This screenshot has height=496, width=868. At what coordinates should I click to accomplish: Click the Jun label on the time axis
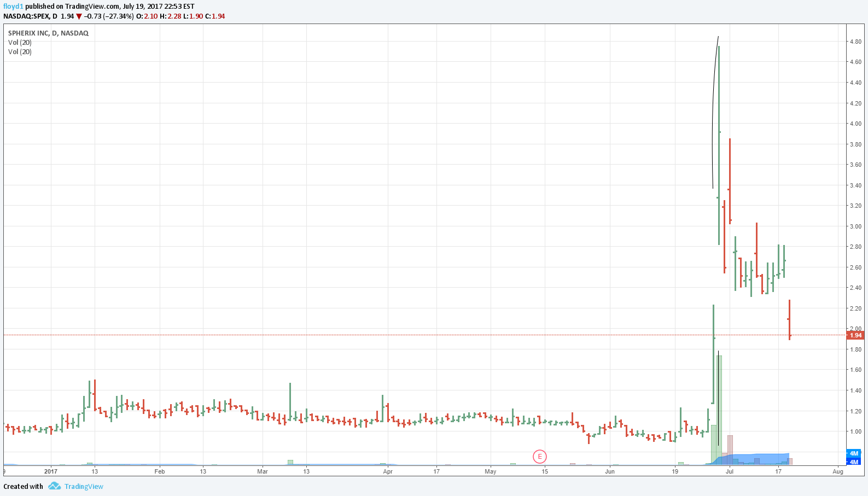coord(610,471)
